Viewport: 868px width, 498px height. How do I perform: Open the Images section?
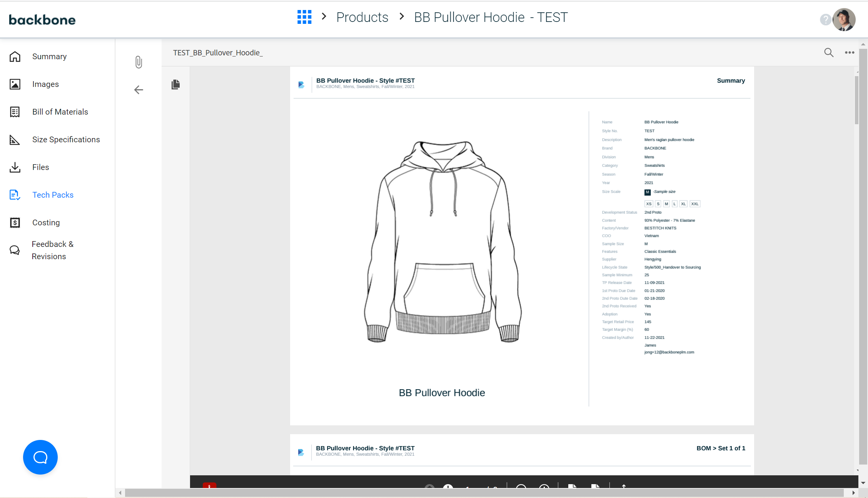45,84
